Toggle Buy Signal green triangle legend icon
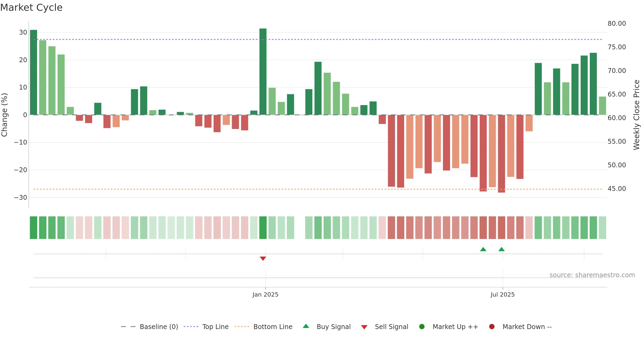Viewport: 644px width, 362px height. point(306,326)
